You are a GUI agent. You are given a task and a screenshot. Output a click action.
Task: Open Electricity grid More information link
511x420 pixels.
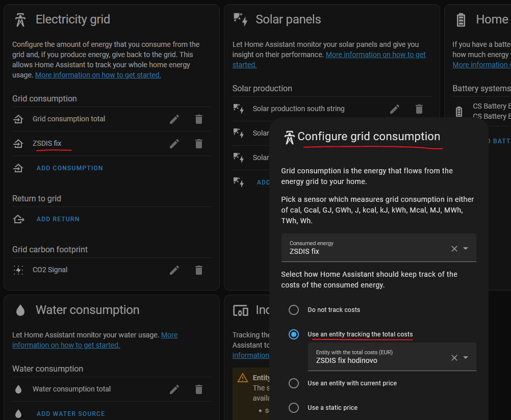(98, 75)
